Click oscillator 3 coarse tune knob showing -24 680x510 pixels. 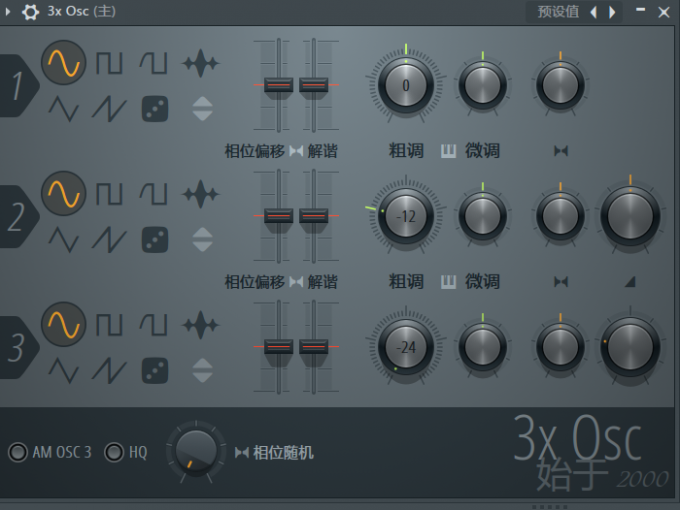[406, 347]
